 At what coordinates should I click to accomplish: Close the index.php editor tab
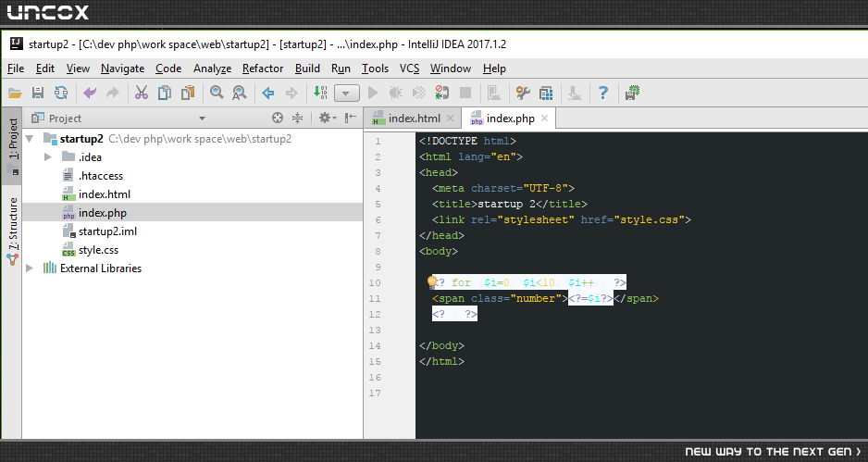[545, 118]
